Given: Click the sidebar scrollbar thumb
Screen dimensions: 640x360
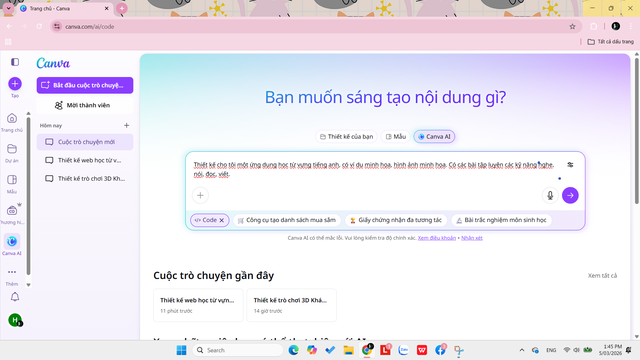Looking at the screenshot, I should click(28, 196).
